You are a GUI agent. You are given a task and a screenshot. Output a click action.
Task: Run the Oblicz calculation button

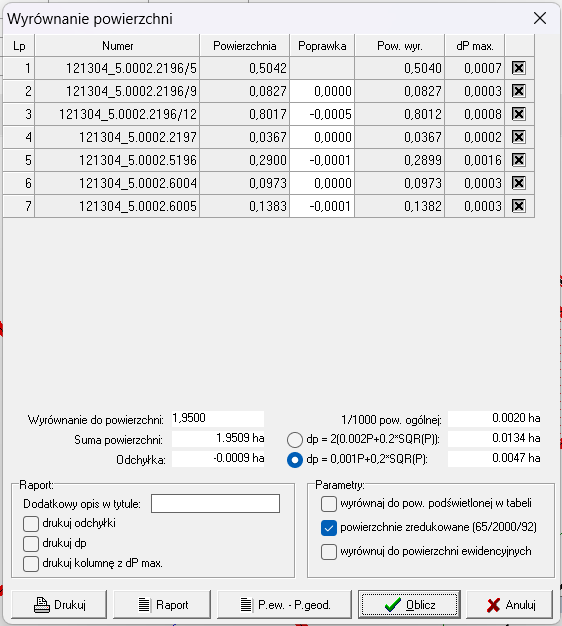pyautogui.click(x=409, y=605)
